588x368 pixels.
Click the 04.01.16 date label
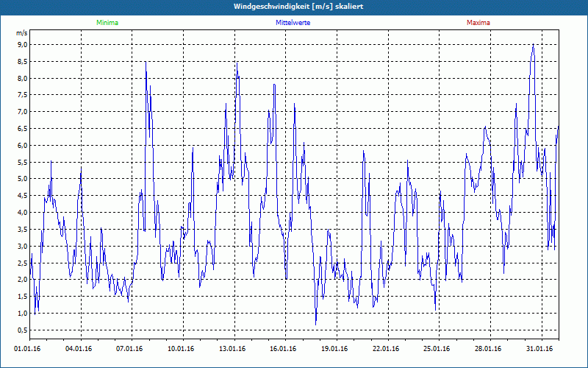(x=79, y=349)
